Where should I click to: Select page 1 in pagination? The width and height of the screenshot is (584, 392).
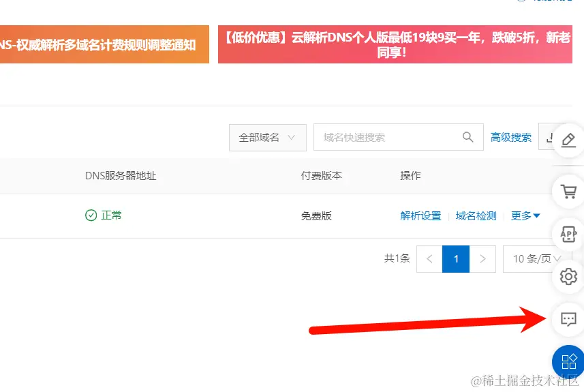(456, 258)
